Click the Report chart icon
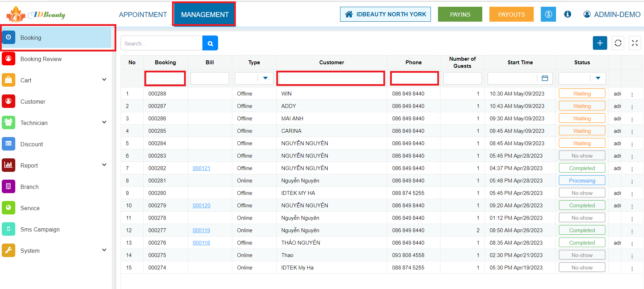Screen dimensions: 644x289 coord(9,165)
